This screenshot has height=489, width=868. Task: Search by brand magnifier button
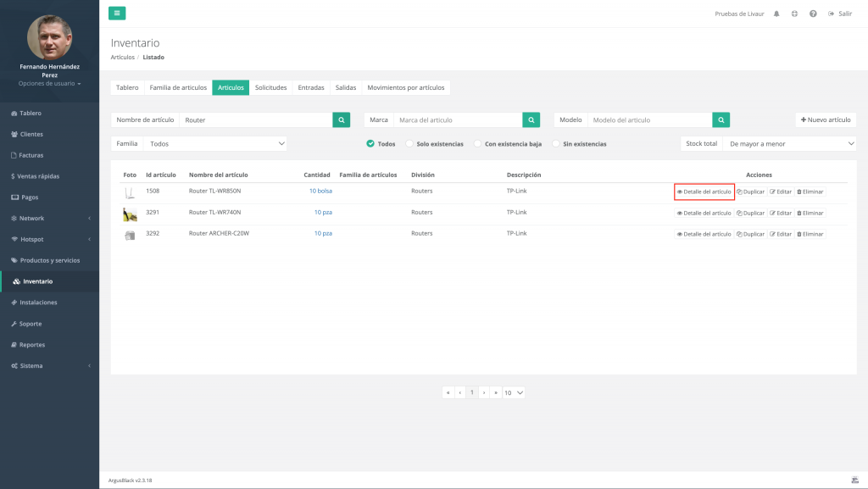[531, 120]
